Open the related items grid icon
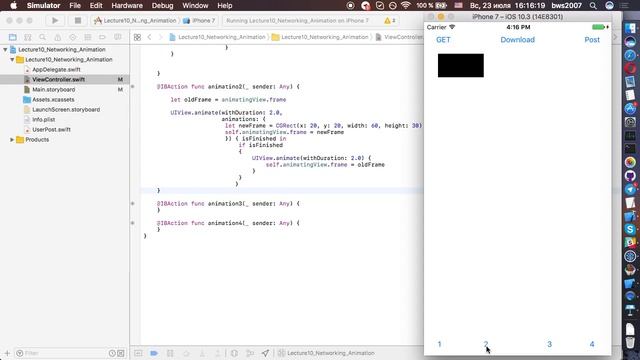 tap(137, 37)
